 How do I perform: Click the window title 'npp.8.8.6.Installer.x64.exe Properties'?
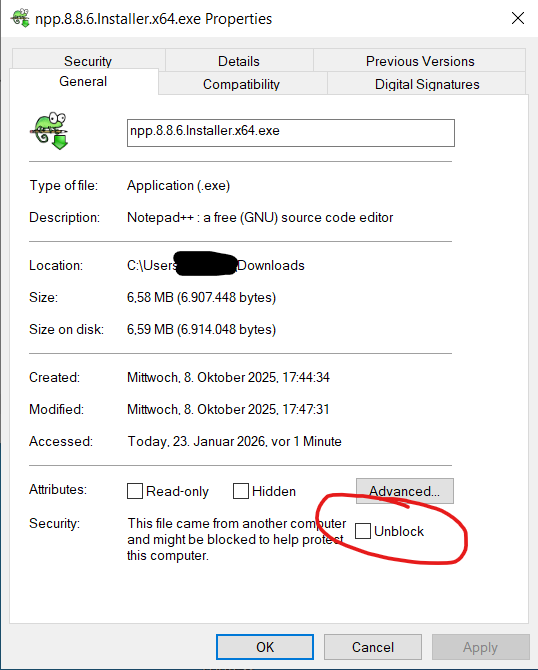[153, 19]
